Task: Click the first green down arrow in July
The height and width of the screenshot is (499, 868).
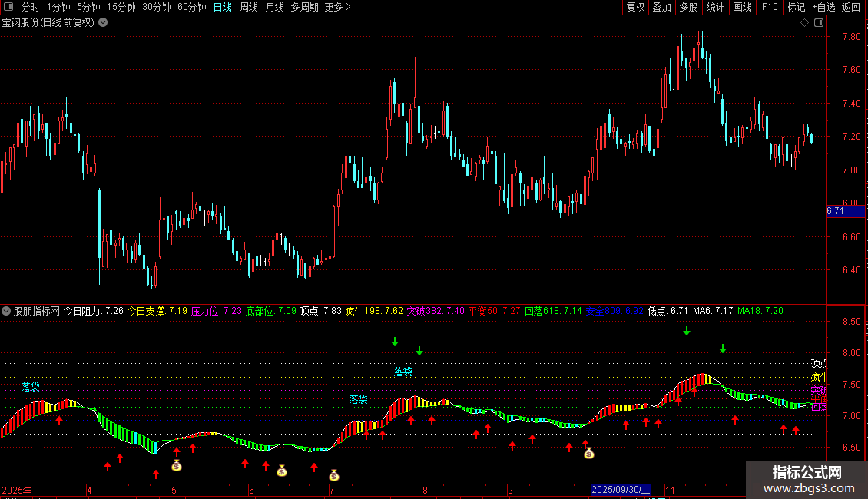Action: coord(395,342)
